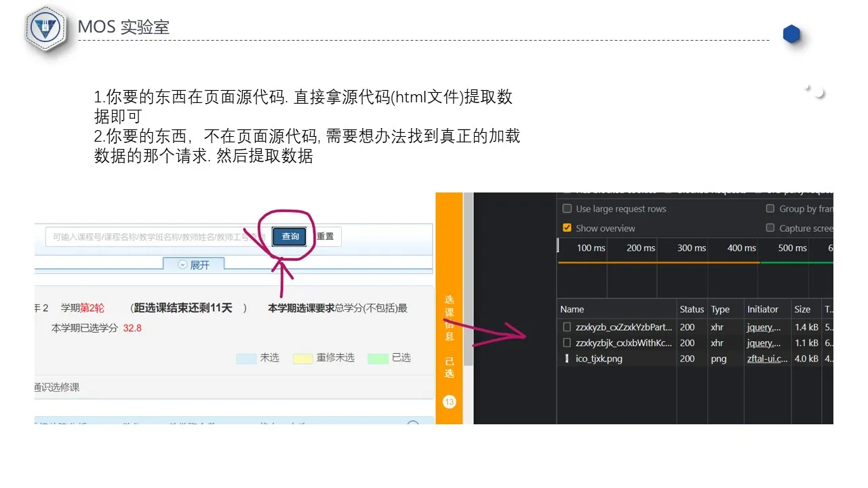The width and height of the screenshot is (868, 488).
Task: Open the 选课信息 orange side panel
Action: [449, 317]
